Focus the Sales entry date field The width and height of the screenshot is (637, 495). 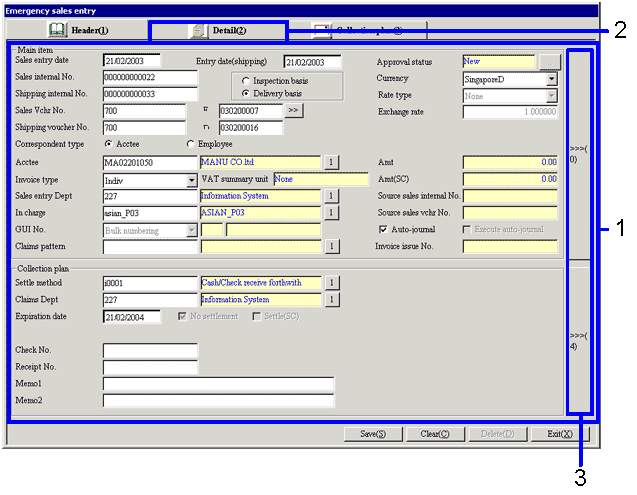[132, 61]
